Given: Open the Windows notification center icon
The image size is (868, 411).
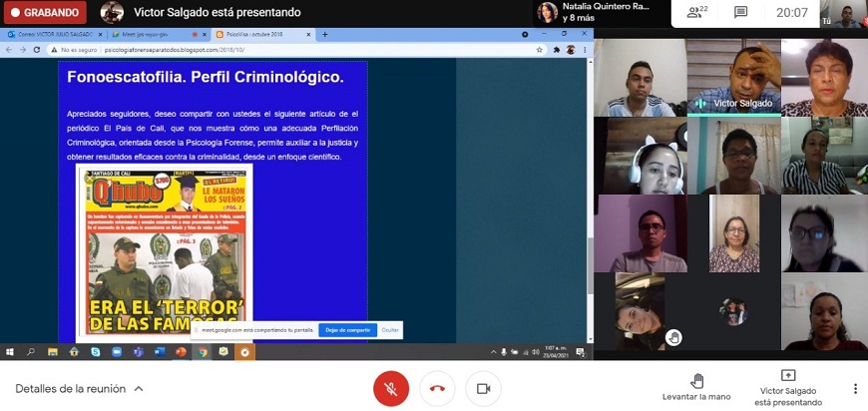Looking at the screenshot, I should coord(581,352).
